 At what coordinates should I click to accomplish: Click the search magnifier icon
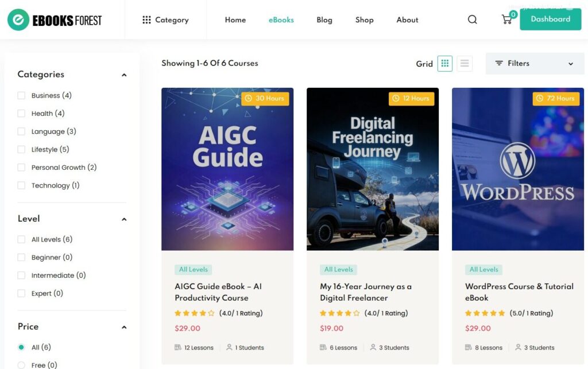point(472,20)
